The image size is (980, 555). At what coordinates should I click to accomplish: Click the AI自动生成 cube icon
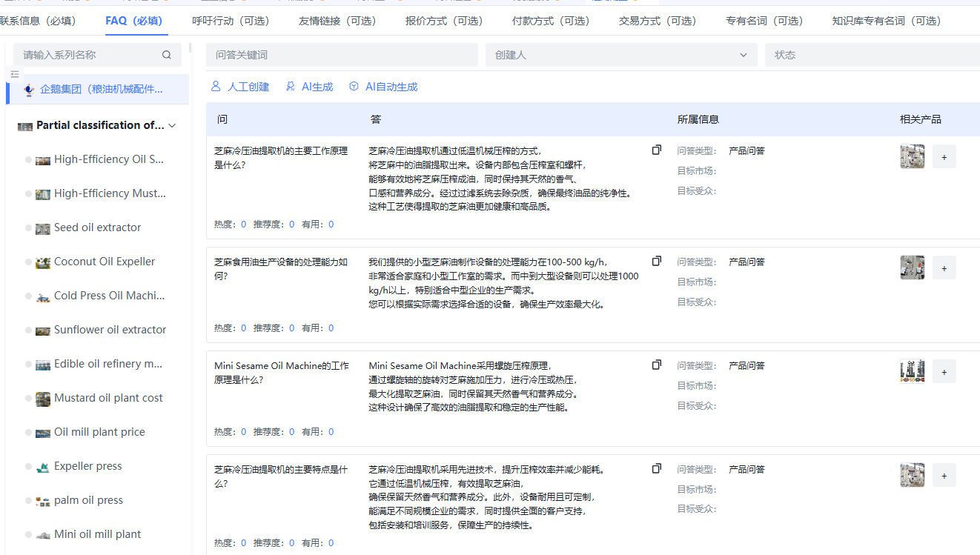354,87
